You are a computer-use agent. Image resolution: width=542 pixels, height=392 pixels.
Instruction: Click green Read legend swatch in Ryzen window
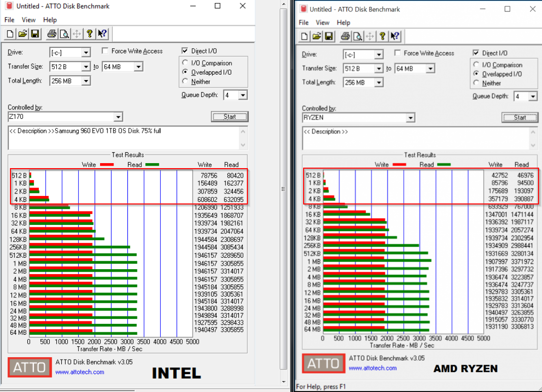point(444,164)
